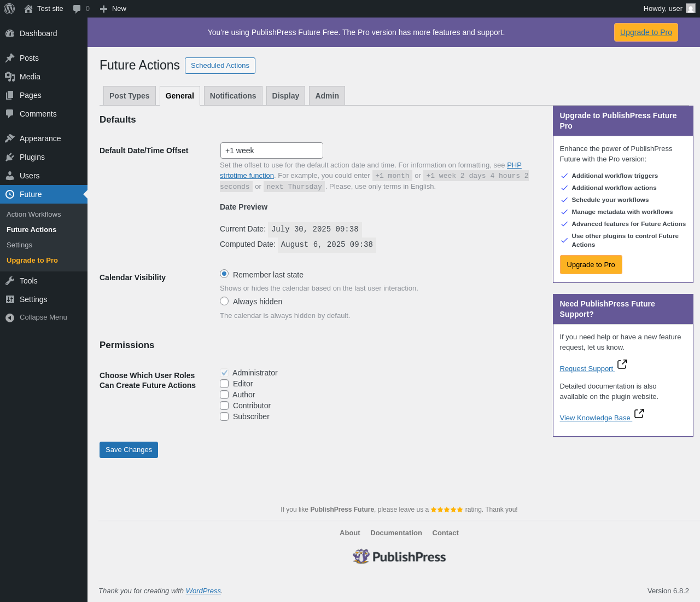This screenshot has height=602, width=700.
Task: Click the Current Date value July 30, 2025
Action: 315,229
